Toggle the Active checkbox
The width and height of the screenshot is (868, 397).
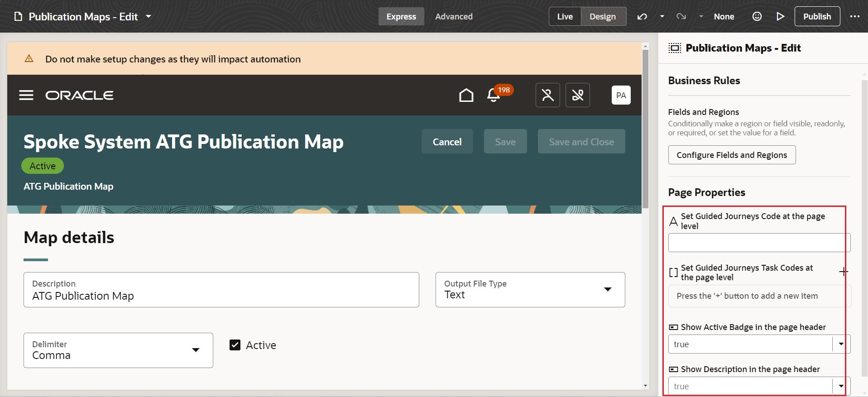pyautogui.click(x=235, y=345)
